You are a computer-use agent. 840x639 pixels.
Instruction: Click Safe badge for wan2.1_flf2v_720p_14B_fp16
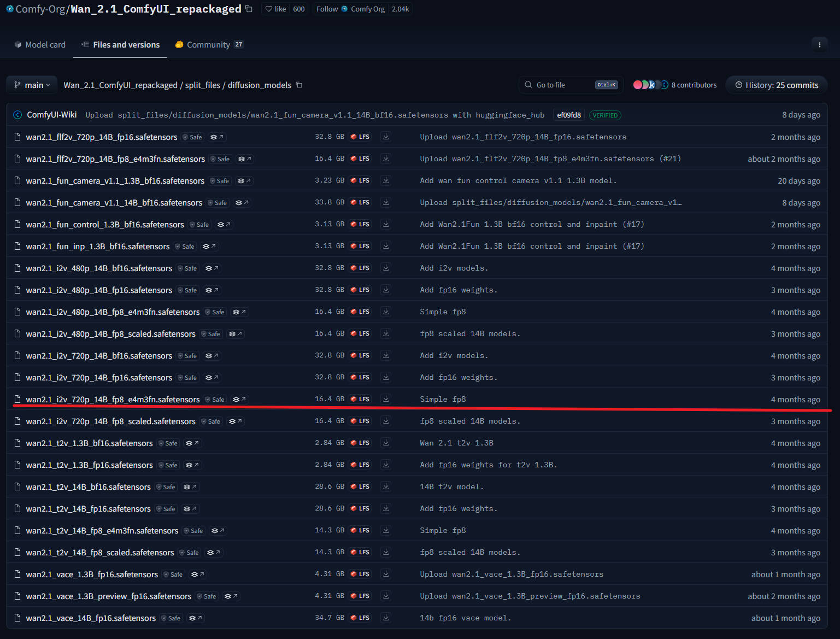(192, 137)
